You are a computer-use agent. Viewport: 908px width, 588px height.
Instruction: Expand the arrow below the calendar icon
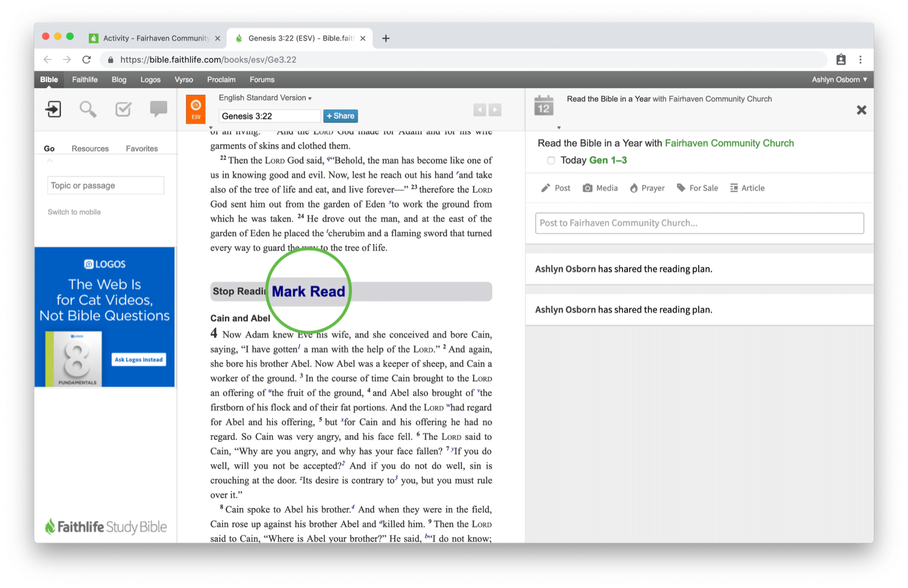tap(559, 128)
